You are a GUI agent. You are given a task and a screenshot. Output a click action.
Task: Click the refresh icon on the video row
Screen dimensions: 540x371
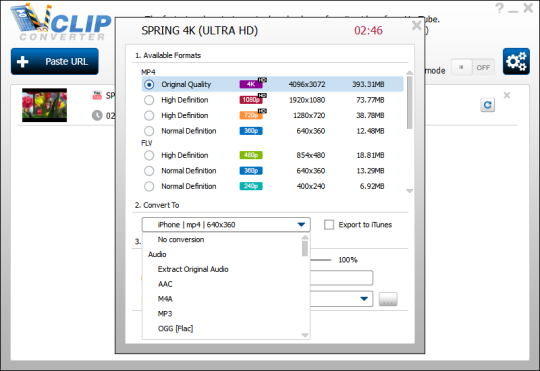point(487,105)
